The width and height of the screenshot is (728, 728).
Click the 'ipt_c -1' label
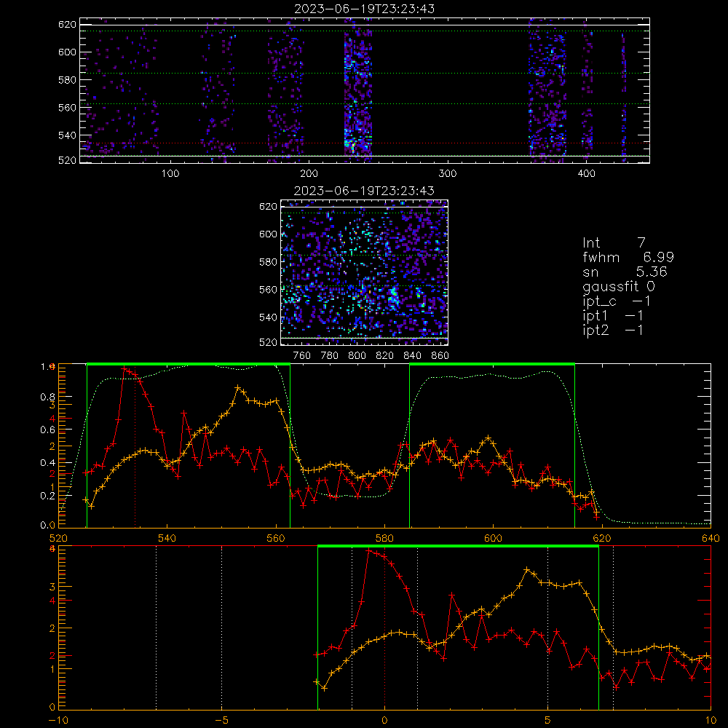click(617, 301)
